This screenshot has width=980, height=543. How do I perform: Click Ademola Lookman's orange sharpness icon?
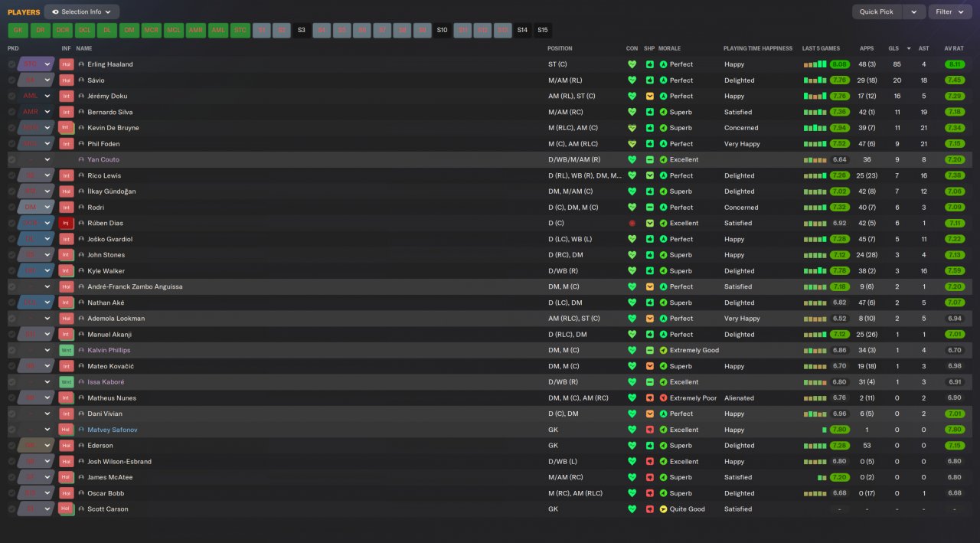649,318
